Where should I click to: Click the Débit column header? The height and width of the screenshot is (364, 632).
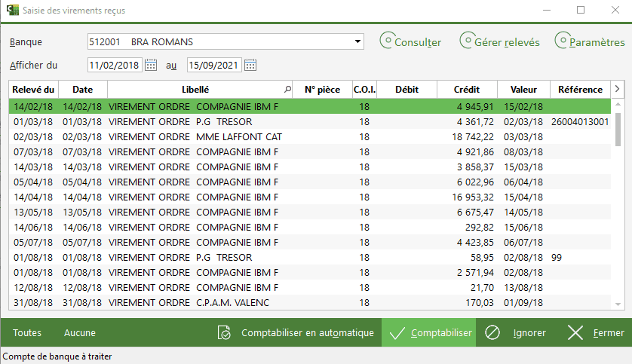(407, 90)
